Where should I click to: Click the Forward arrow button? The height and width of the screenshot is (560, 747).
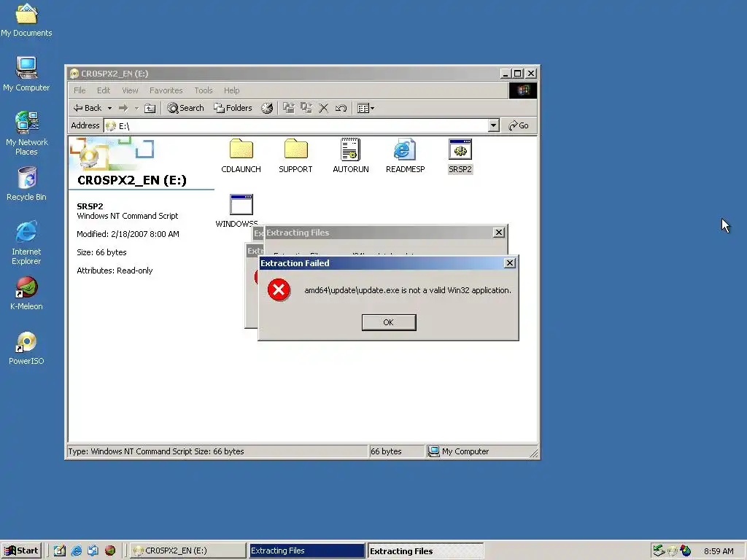pos(123,108)
